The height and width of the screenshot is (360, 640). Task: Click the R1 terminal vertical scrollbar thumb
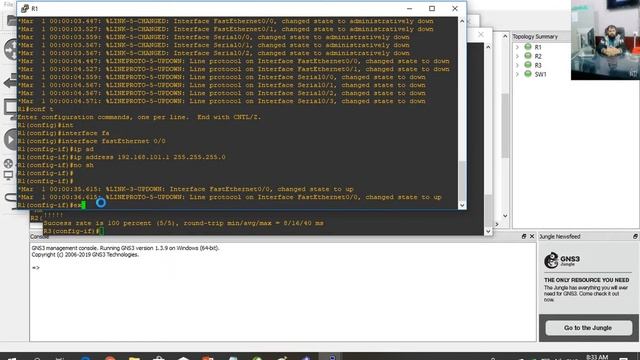[462, 180]
